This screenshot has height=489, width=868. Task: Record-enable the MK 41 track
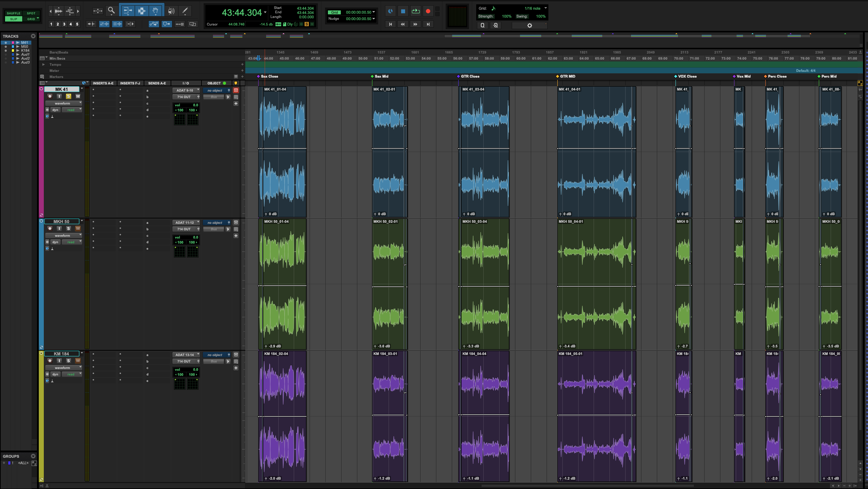pyautogui.click(x=50, y=96)
